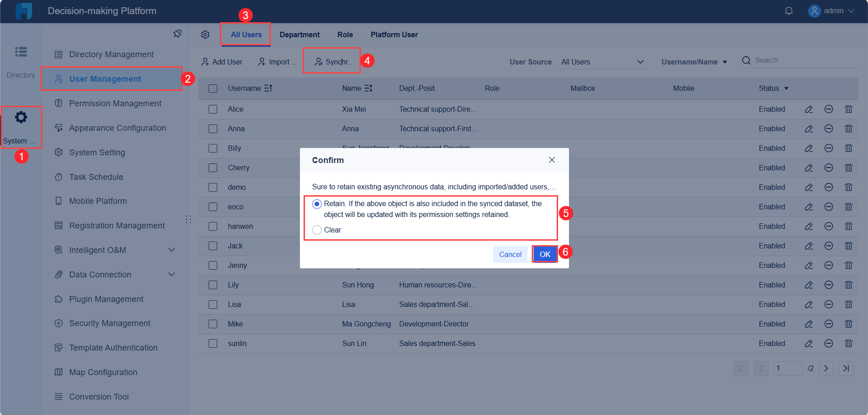
Task: Check the checkbox on Billy's row
Action: pyautogui.click(x=213, y=148)
